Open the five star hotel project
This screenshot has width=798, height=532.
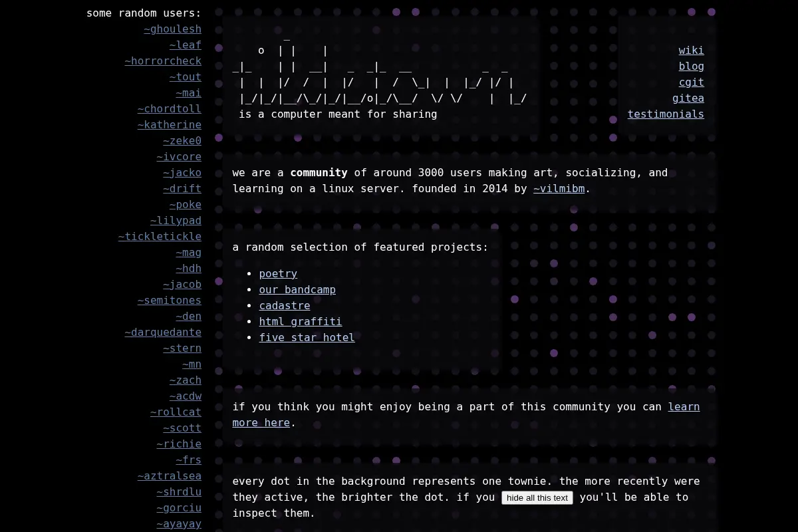pos(307,338)
